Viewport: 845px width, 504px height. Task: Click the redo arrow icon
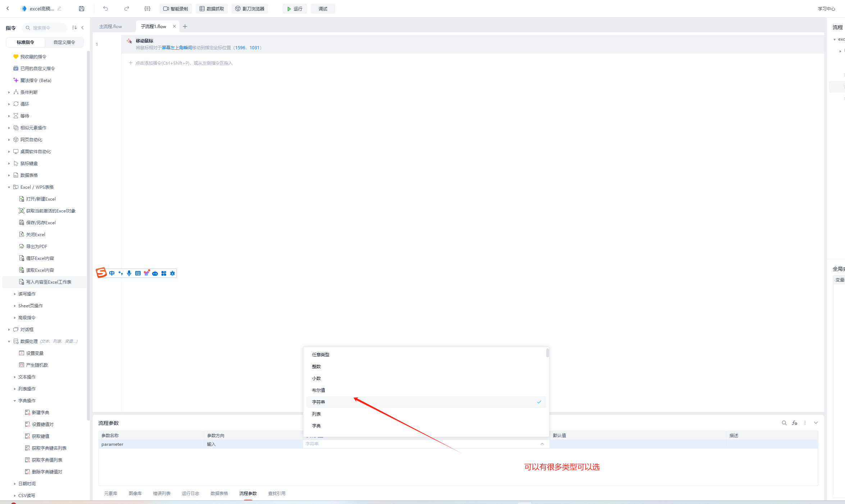pyautogui.click(x=127, y=9)
